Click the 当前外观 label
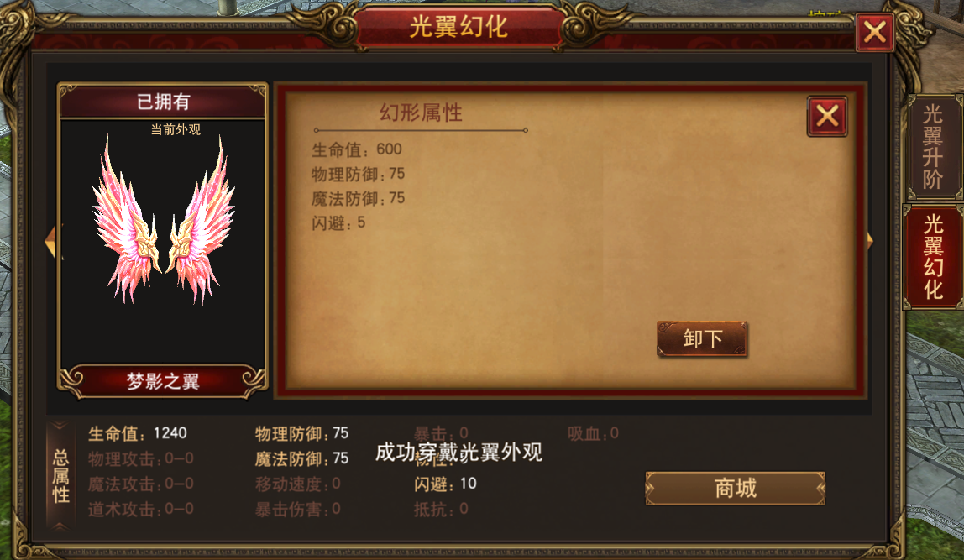This screenshot has height=560, width=964. (x=176, y=129)
